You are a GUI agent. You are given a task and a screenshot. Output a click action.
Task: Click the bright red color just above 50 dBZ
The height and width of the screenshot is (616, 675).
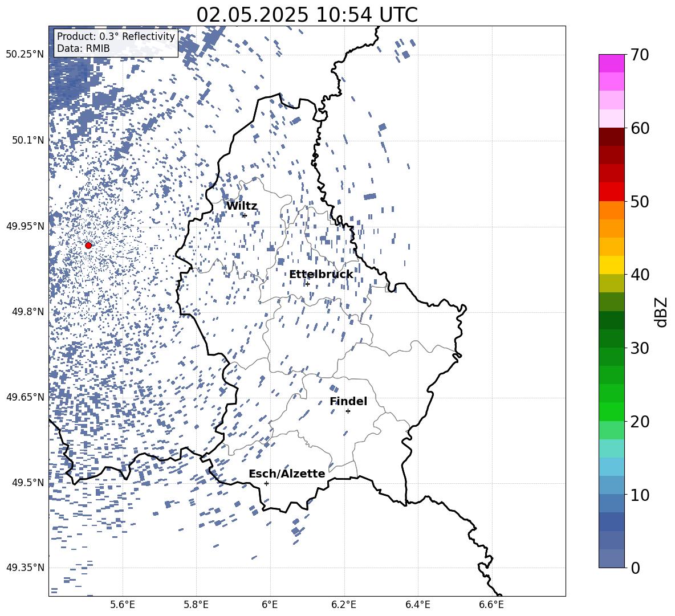(611, 192)
